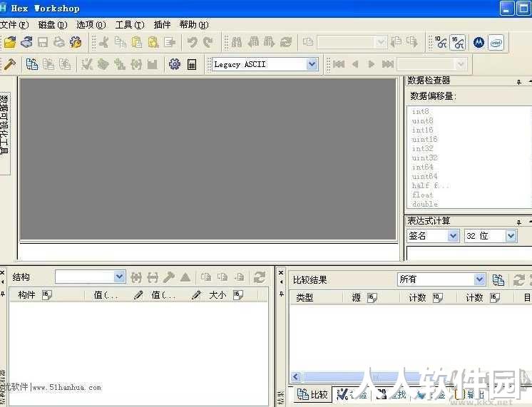Viewport: 532px width, 407px height.
Task: Toggle hex offset display (16 glasses)
Action: pos(458,42)
